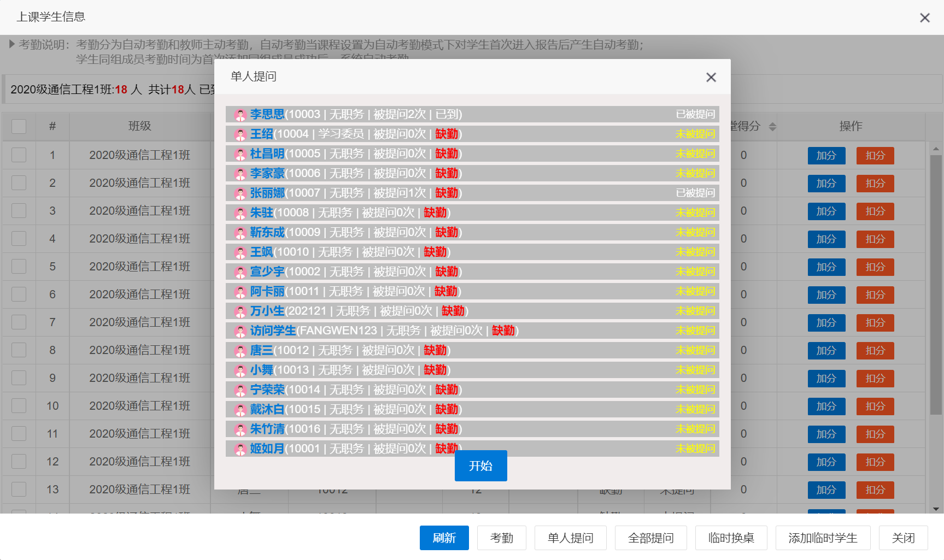Screen dimensions: 944x560
Task: Click the avatar icon beside 王绍
Action: [x=240, y=134]
